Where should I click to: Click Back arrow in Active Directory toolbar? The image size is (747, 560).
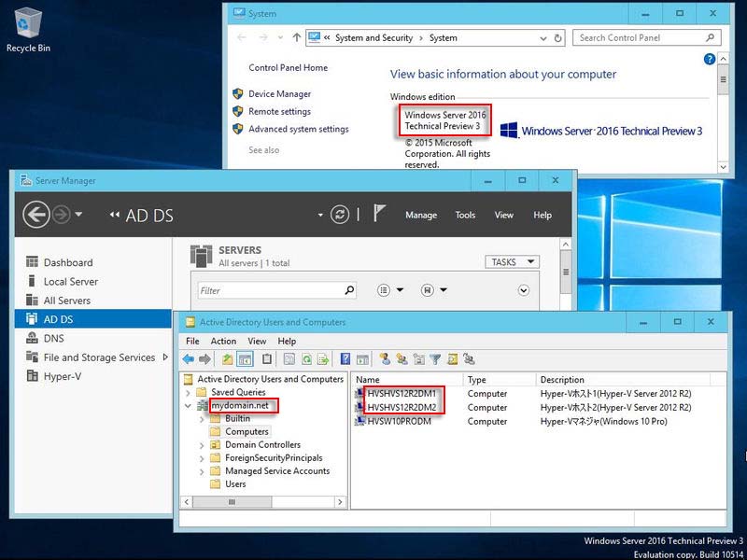(189, 359)
